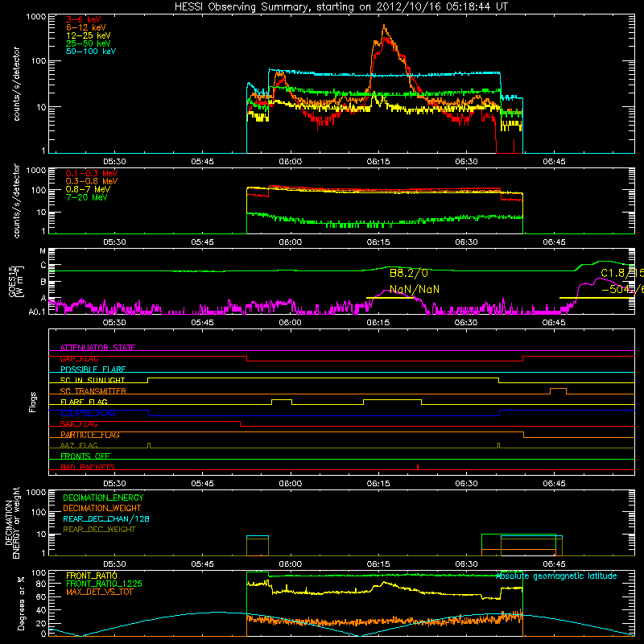Click the FRONT_RATIO legend label
Image resolution: width=644 pixels, height=644 pixels.
92,576
